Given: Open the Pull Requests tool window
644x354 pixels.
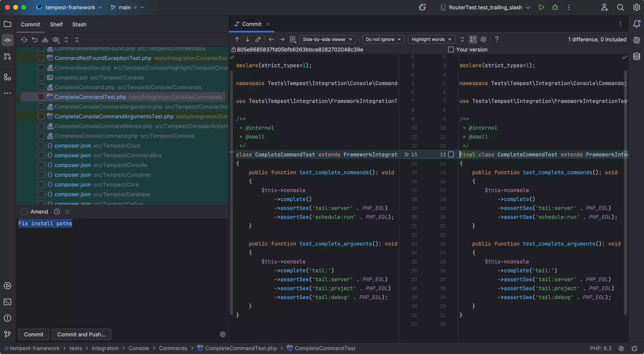Looking at the screenshot, I should click(8, 57).
